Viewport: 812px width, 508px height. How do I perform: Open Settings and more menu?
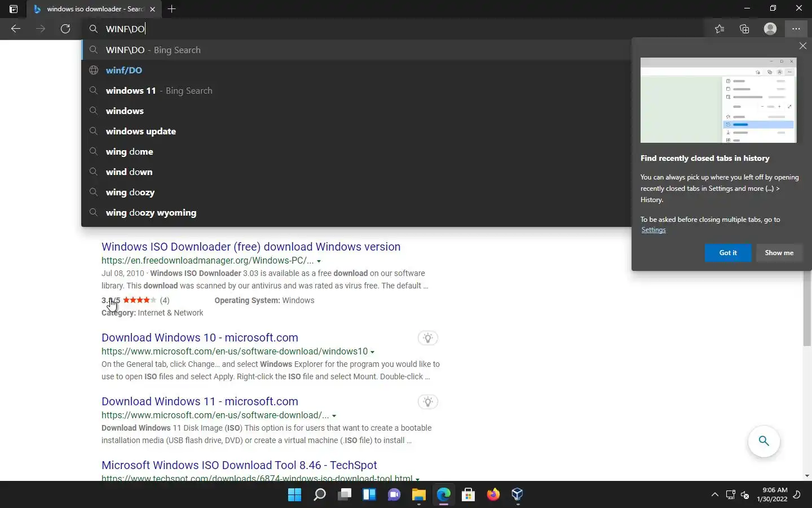[796, 29]
